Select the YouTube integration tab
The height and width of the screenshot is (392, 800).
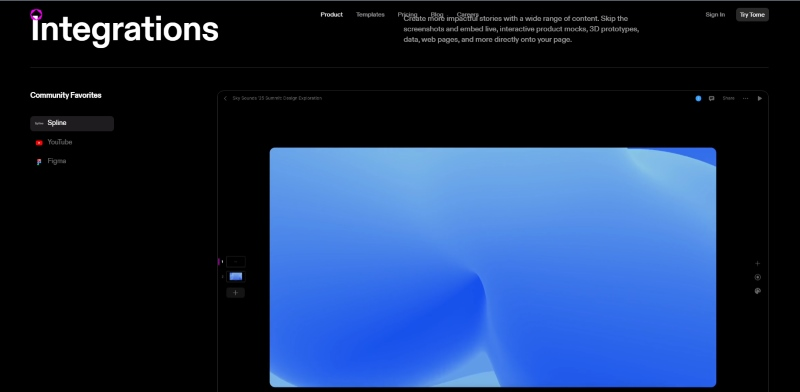(72, 142)
